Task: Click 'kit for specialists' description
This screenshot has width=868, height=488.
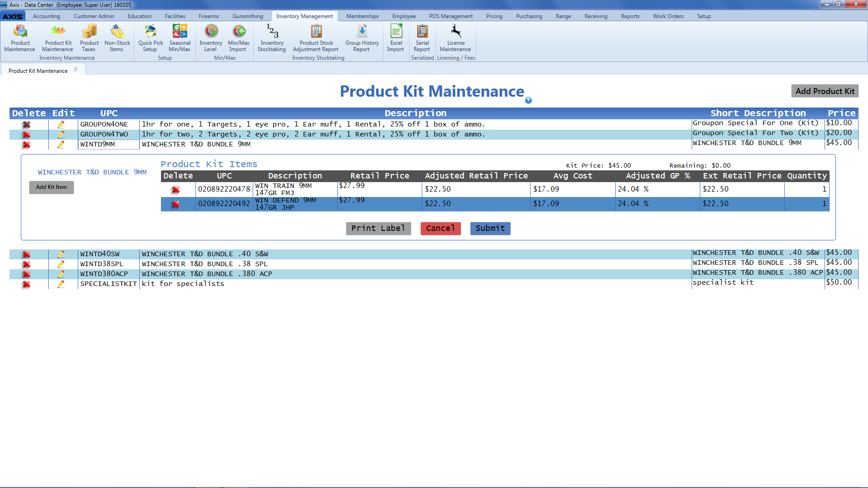Action: [x=183, y=284]
